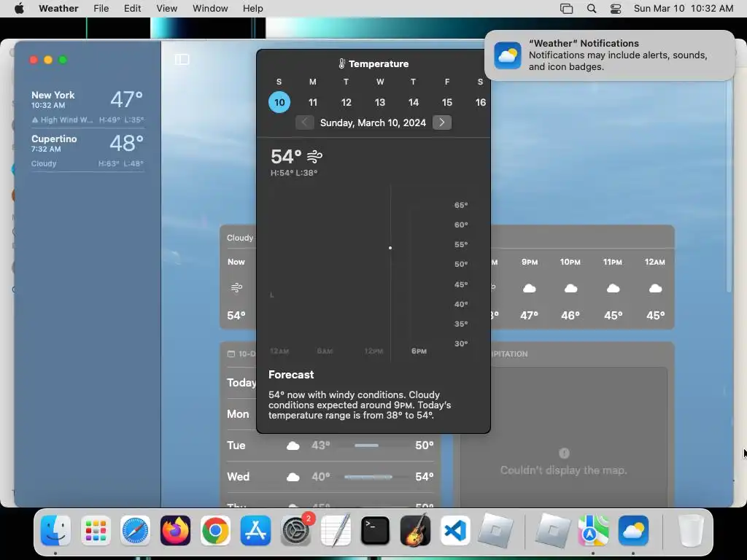Screen dimensions: 747x560
Task: Open the Window menu
Action: (x=210, y=9)
